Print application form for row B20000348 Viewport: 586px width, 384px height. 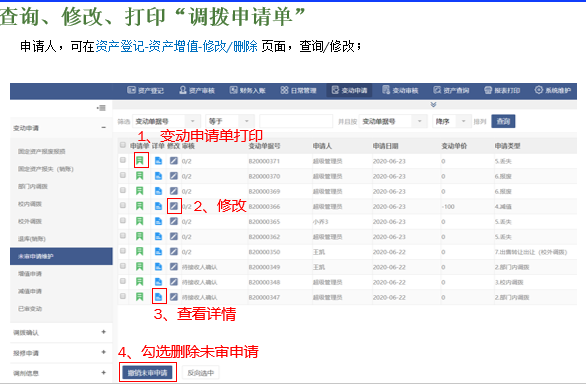(139, 282)
